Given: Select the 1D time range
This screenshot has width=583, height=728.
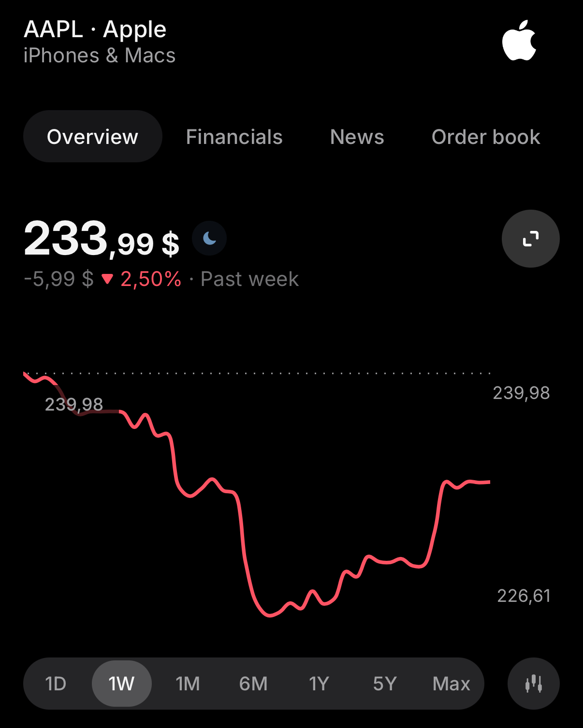Looking at the screenshot, I should coord(56,684).
